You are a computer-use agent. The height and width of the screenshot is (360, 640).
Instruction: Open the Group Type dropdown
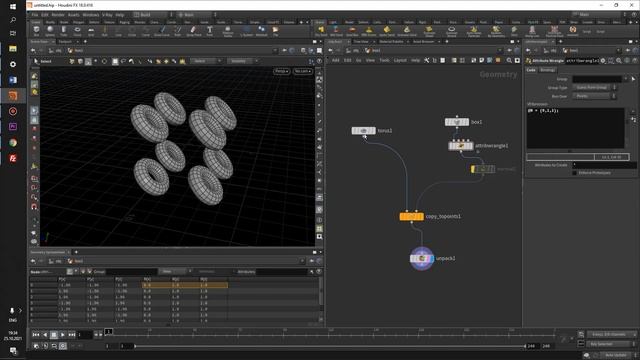point(594,87)
